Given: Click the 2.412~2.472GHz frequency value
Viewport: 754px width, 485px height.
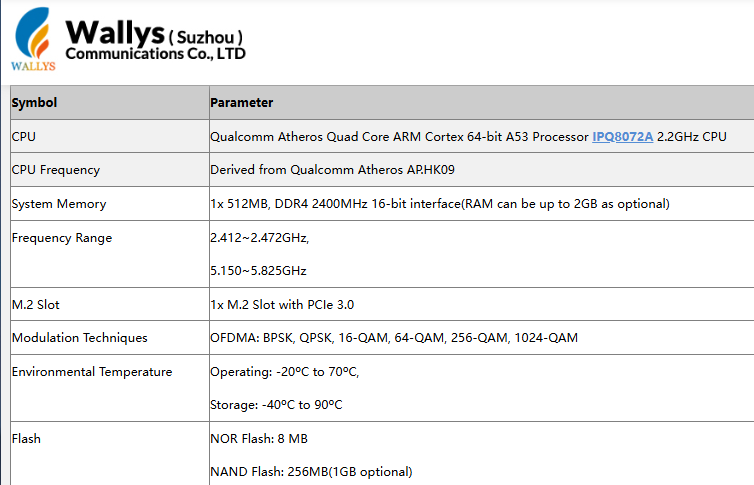Looking at the screenshot, I should pos(260,238).
